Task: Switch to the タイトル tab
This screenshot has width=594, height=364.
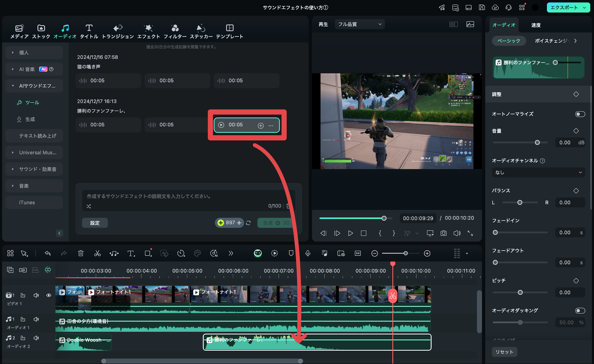Action: (89, 31)
